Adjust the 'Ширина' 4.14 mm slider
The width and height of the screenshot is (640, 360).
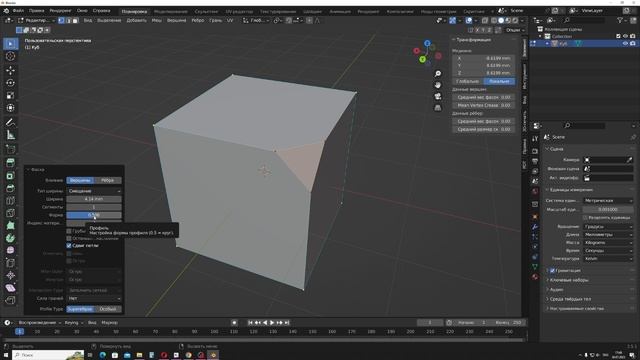94,199
